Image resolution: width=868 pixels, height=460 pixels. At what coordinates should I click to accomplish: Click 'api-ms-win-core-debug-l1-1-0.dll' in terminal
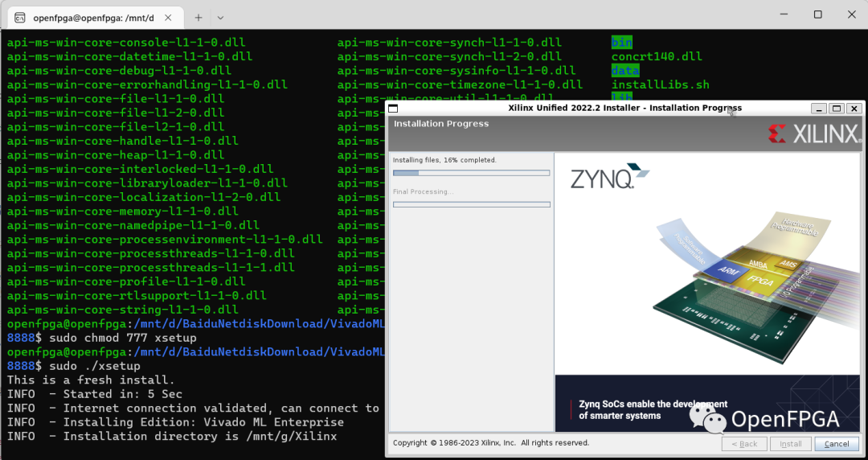pos(119,71)
